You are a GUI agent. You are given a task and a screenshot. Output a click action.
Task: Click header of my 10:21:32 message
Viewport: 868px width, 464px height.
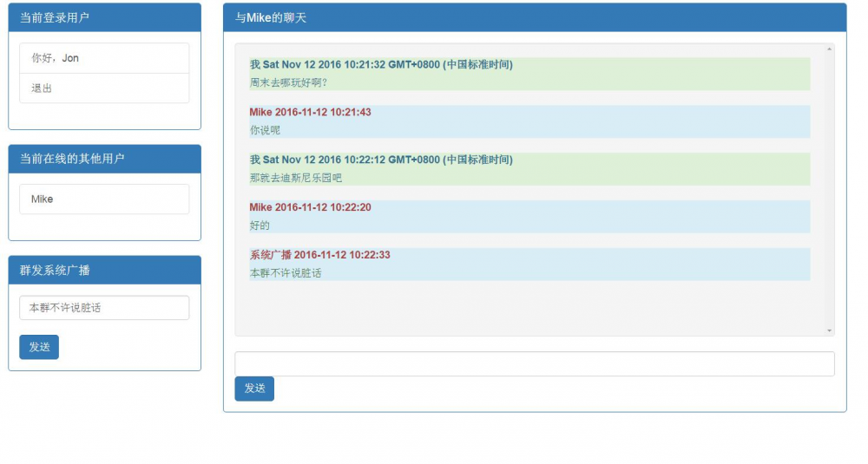[381, 65]
